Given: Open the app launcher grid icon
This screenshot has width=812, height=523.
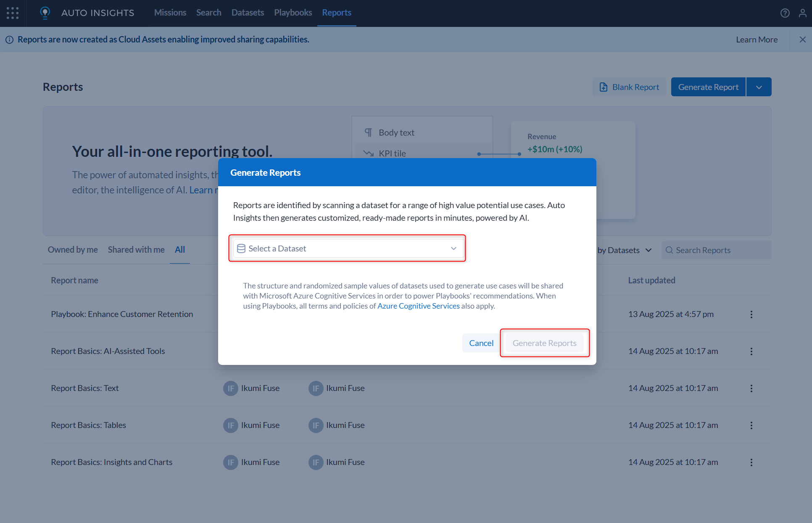Looking at the screenshot, I should 13,13.
